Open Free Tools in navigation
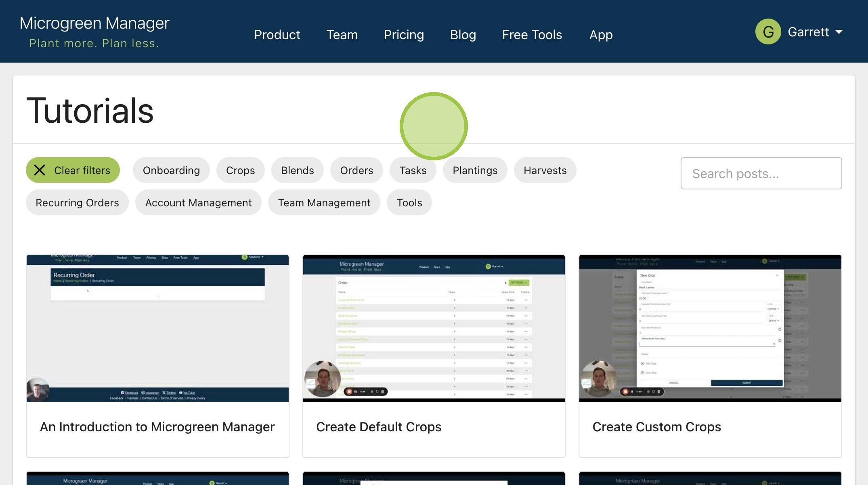The height and width of the screenshot is (485, 868). [532, 35]
